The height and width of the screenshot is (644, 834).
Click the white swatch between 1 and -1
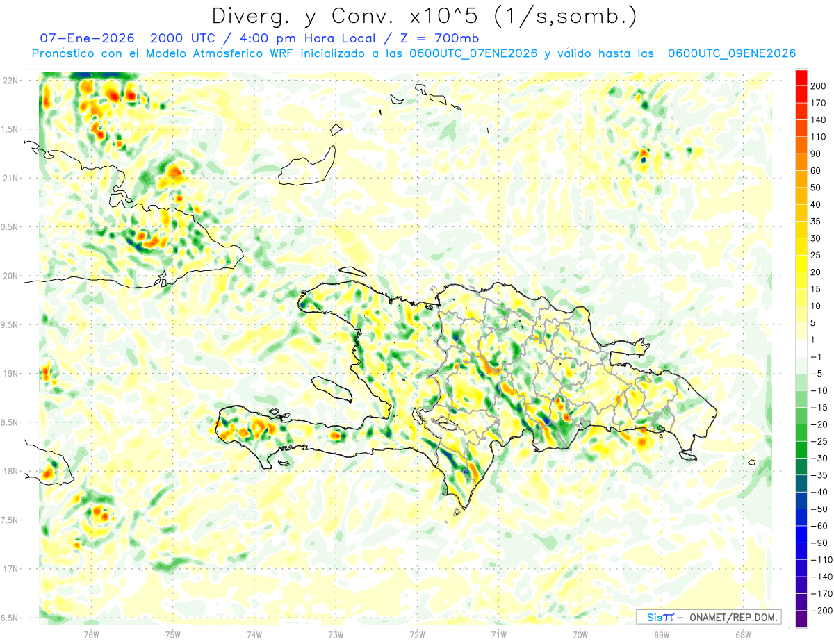(x=801, y=348)
